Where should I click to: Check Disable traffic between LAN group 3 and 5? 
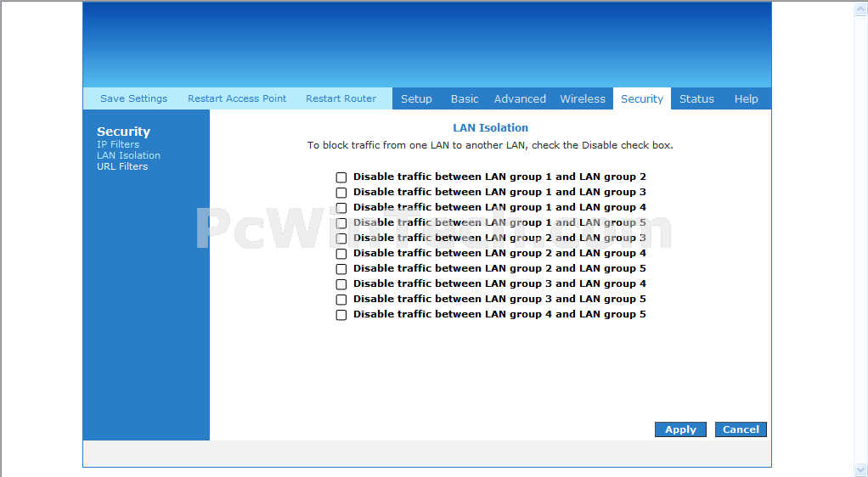tap(341, 300)
